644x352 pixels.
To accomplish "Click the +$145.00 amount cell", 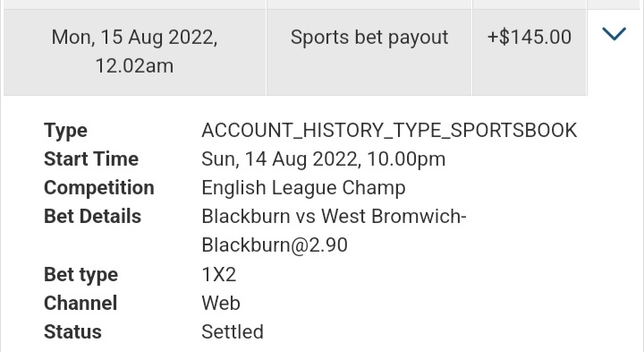I will [529, 52].
